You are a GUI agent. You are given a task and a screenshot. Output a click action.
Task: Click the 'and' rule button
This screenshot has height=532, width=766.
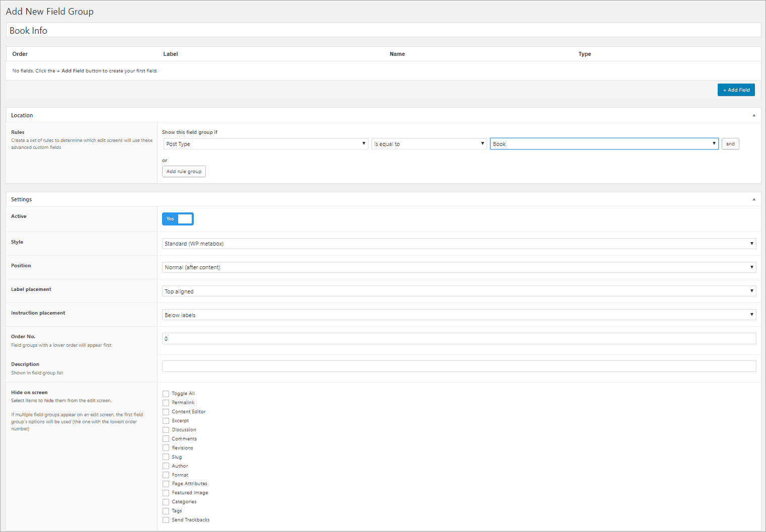tap(730, 144)
